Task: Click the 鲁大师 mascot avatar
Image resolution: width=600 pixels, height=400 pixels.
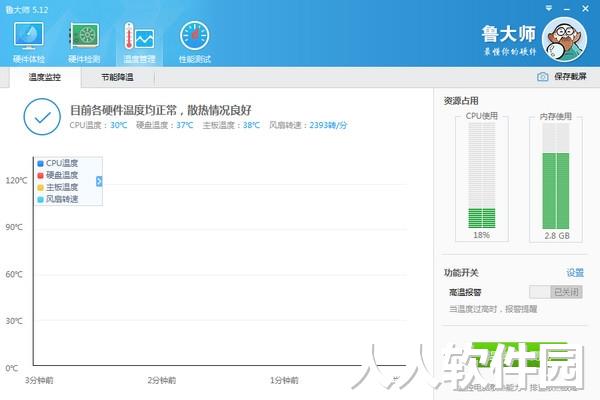Action: [x=564, y=39]
